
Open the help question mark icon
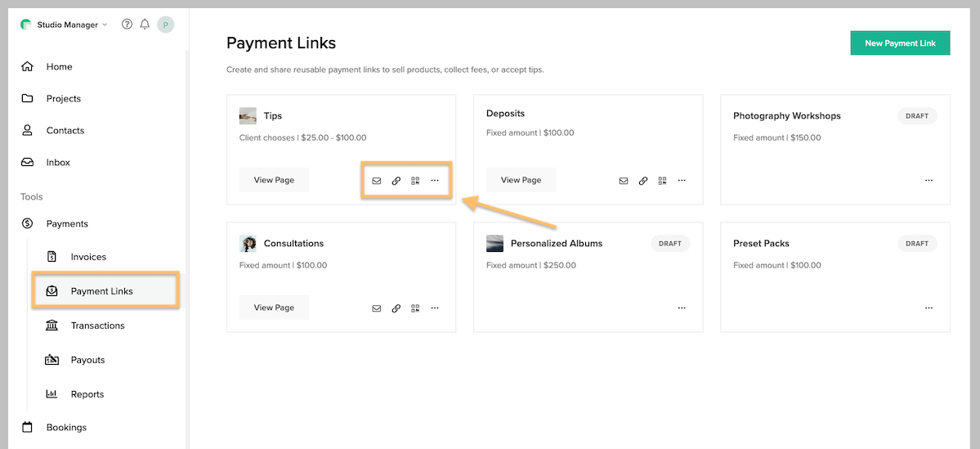coord(127,25)
